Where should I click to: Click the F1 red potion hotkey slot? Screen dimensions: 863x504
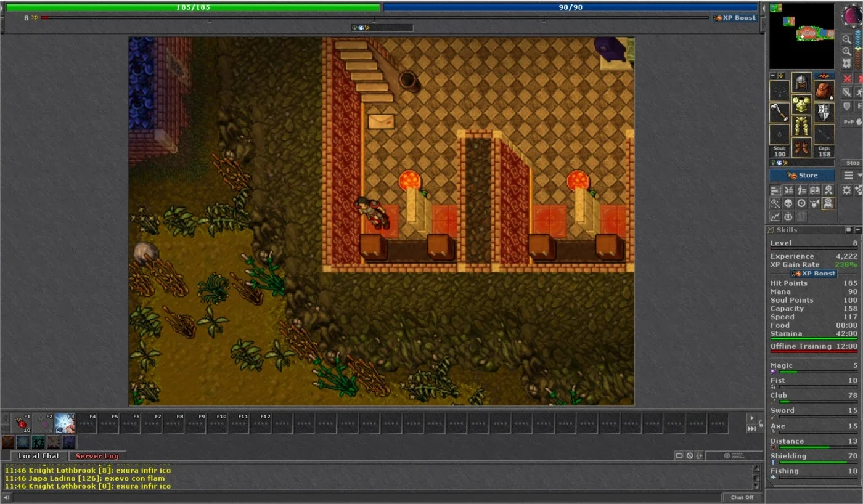click(x=22, y=423)
